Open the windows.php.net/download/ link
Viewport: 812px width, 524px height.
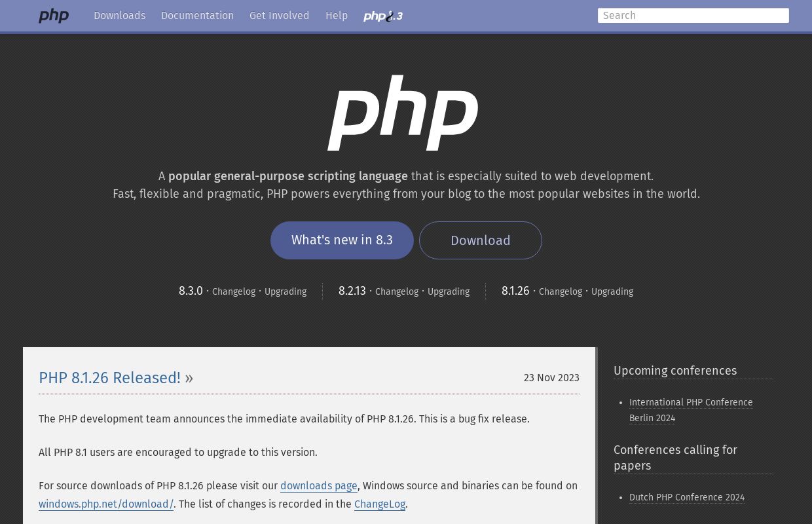tap(106, 504)
